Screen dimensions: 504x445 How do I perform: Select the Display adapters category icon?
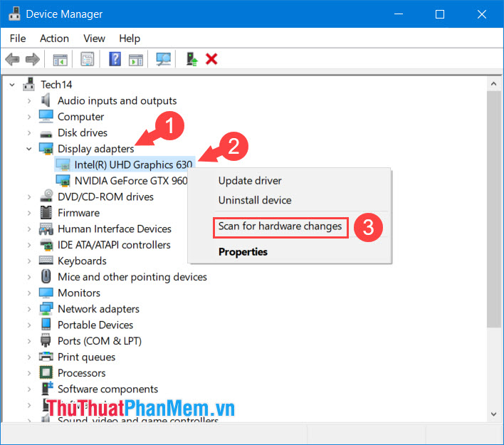coord(46,149)
